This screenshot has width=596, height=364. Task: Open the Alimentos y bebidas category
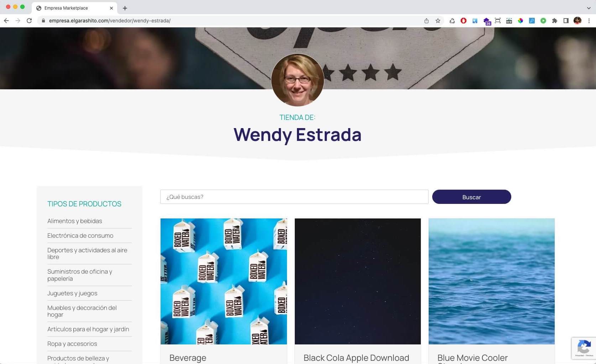pos(75,221)
